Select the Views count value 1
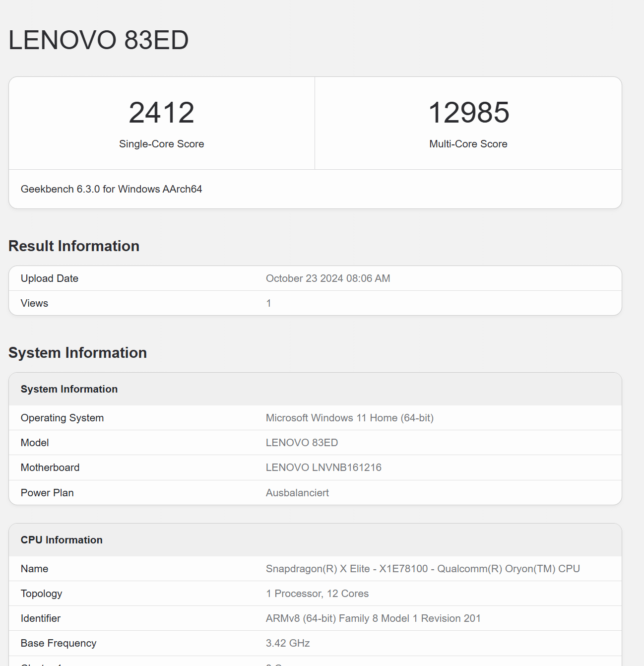 pyautogui.click(x=268, y=303)
